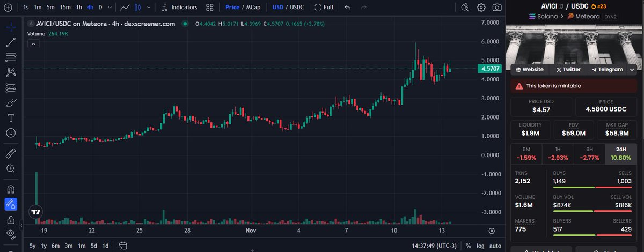This screenshot has width=644, height=252.
Task: Set the 6m date range
Action: pyautogui.click(x=56, y=246)
